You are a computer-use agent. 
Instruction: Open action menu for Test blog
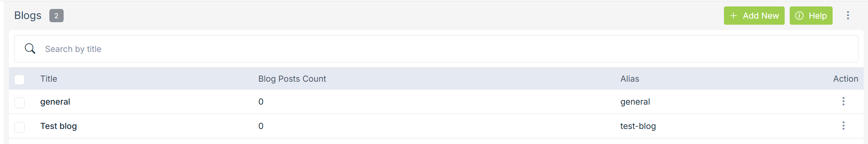coord(843,126)
